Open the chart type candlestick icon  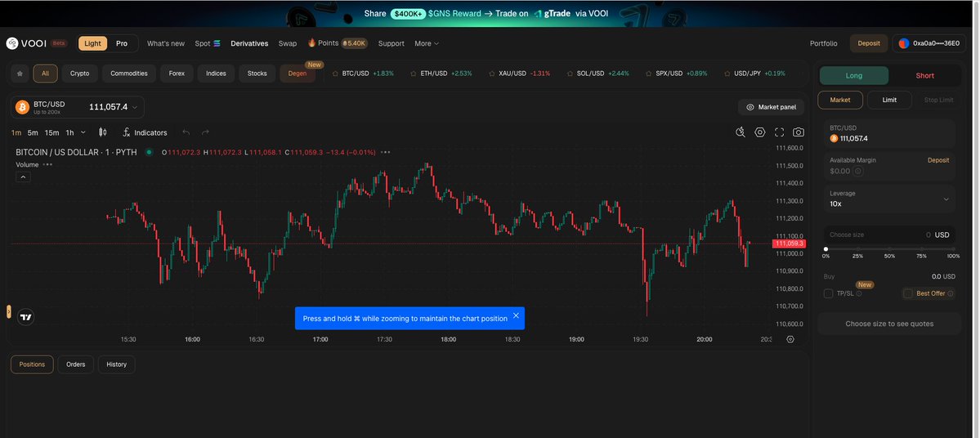tap(103, 132)
